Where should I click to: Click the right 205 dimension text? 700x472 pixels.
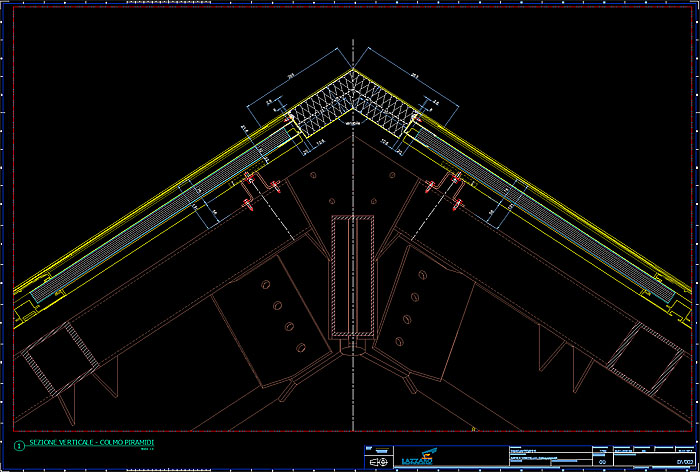click(x=413, y=75)
